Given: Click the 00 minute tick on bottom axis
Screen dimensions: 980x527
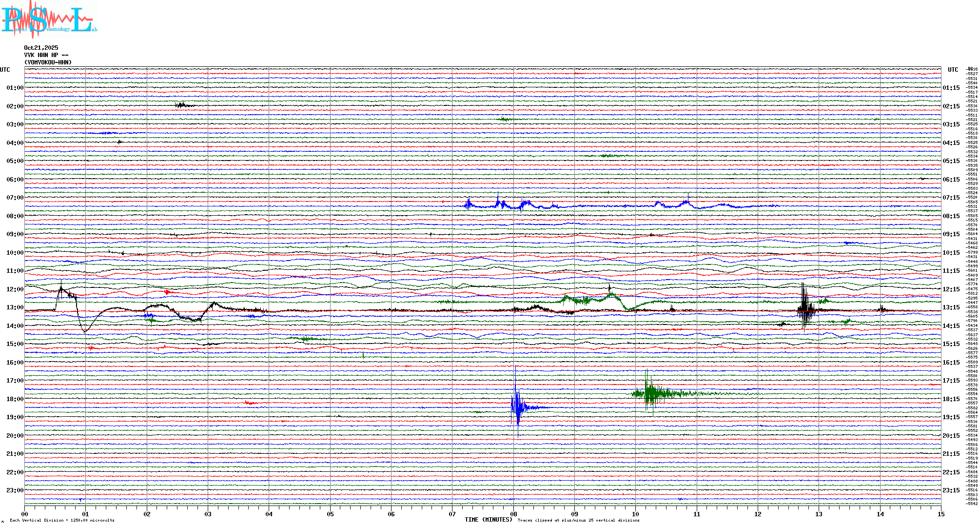Looking at the screenshot, I should point(25,514).
